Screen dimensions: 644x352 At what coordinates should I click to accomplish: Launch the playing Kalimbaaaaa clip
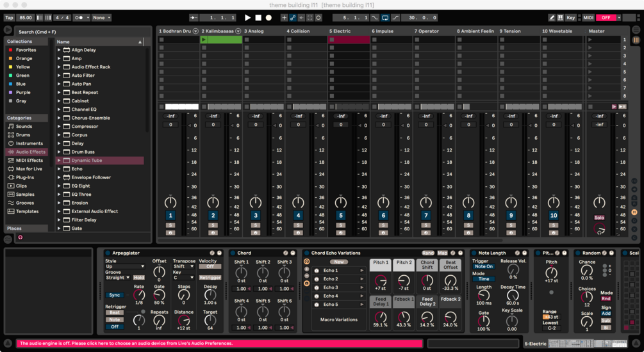point(204,40)
